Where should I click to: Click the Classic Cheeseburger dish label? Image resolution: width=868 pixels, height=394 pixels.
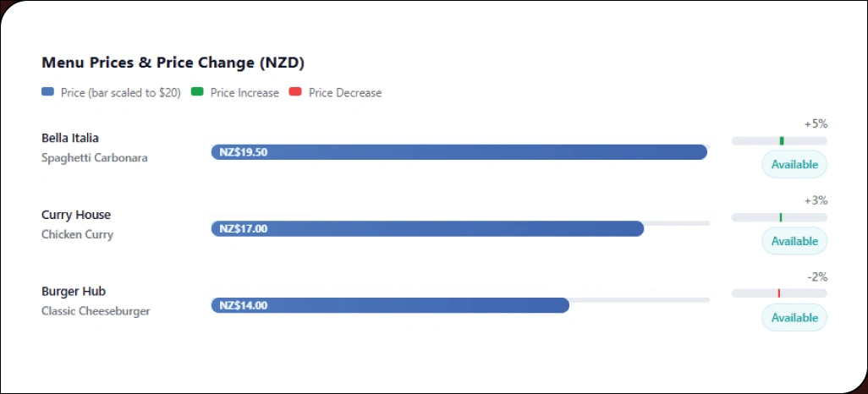point(96,311)
